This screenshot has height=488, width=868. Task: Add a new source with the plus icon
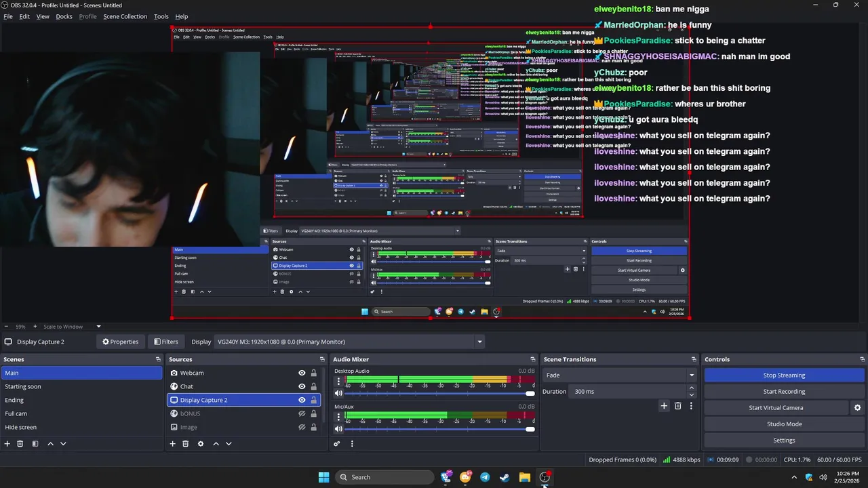(x=173, y=443)
